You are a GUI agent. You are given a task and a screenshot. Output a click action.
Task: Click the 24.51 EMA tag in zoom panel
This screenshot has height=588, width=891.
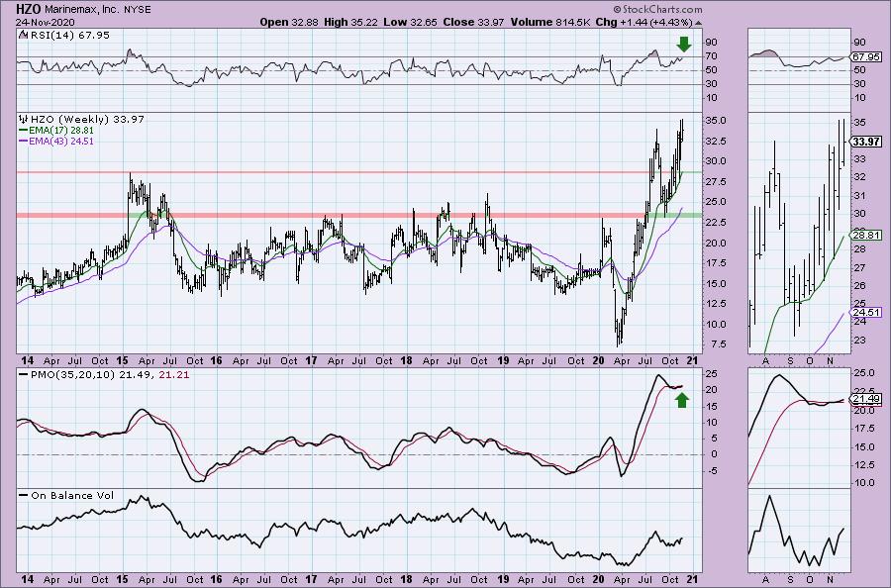(x=866, y=313)
